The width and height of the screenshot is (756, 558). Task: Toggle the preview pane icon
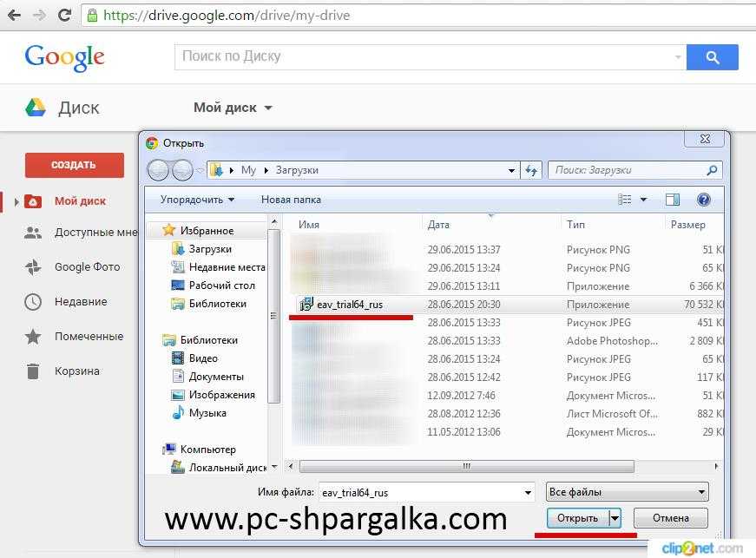pos(673,200)
